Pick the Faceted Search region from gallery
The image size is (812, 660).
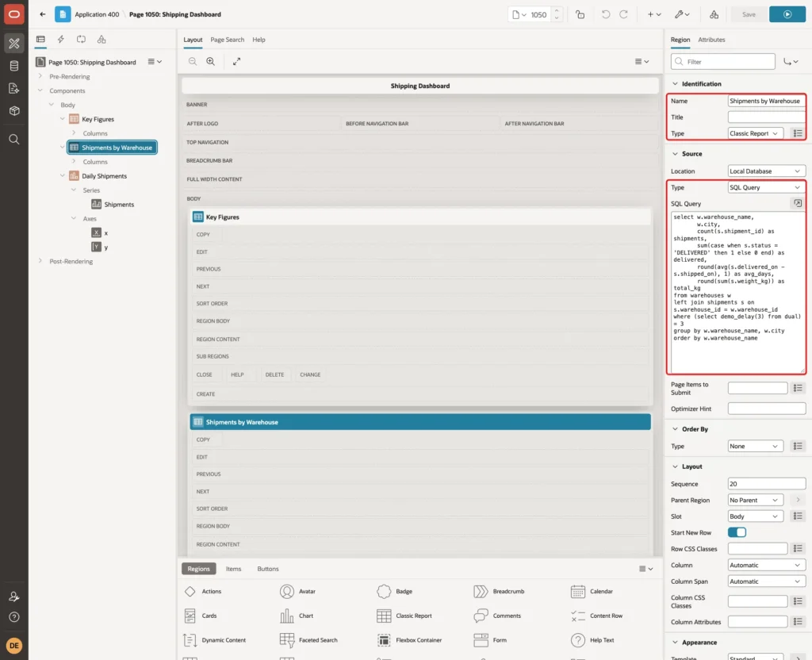pyautogui.click(x=308, y=640)
